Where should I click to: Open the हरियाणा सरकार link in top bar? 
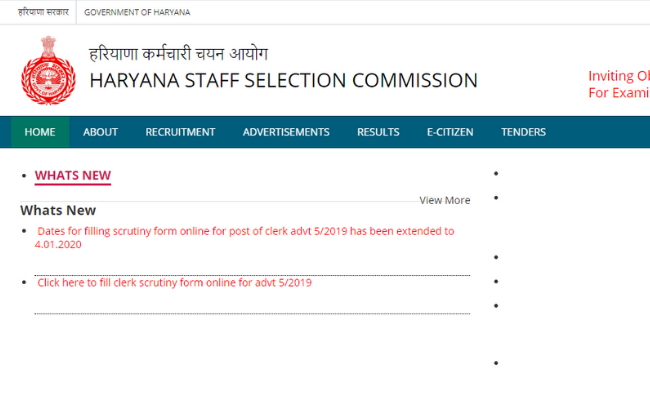tap(42, 12)
